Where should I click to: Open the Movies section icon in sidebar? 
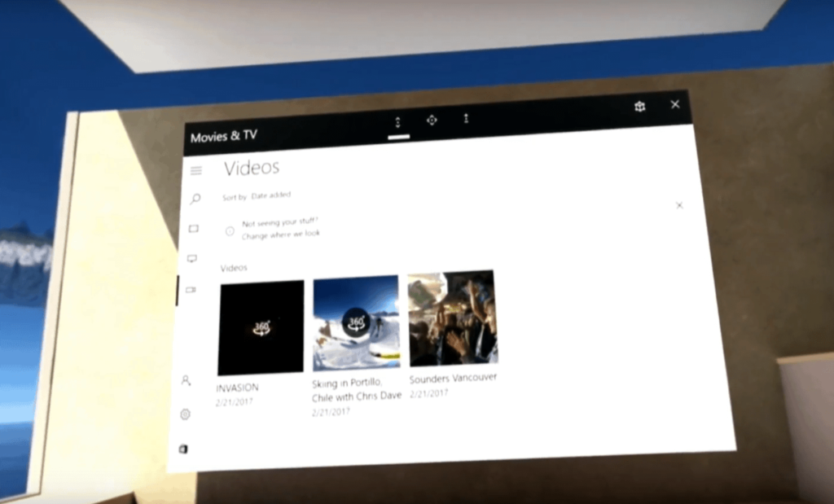(x=194, y=229)
